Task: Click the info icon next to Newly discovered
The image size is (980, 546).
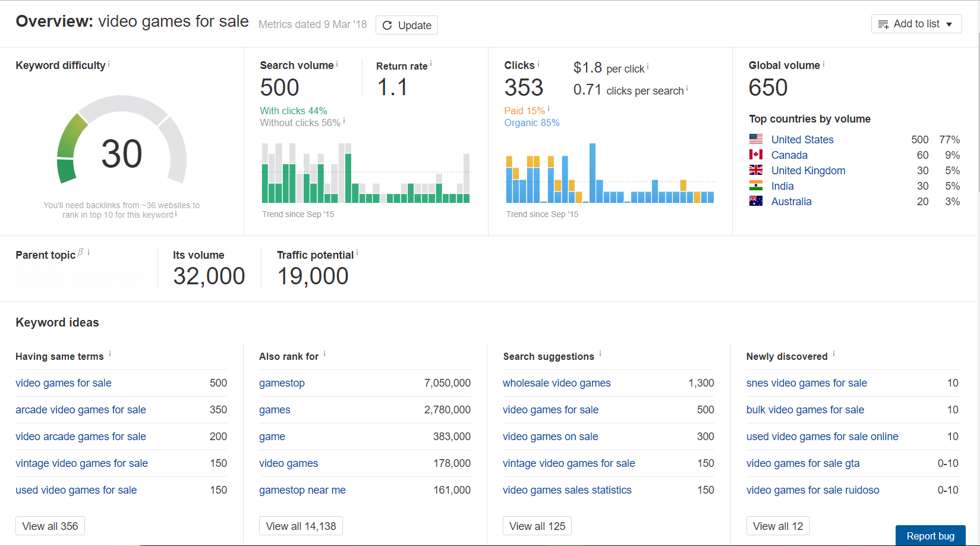Action: 834,354
